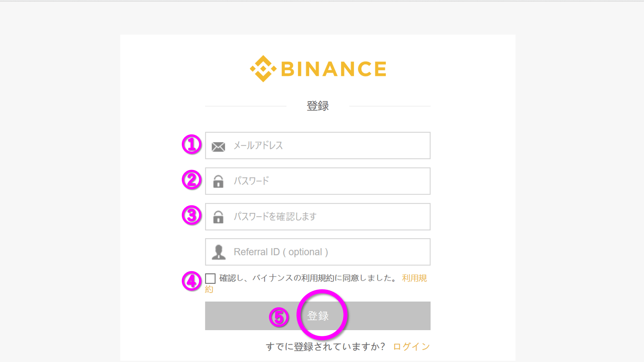The height and width of the screenshot is (362, 644).
Task: Click the magenta circled number ② marker
Action: tap(192, 180)
